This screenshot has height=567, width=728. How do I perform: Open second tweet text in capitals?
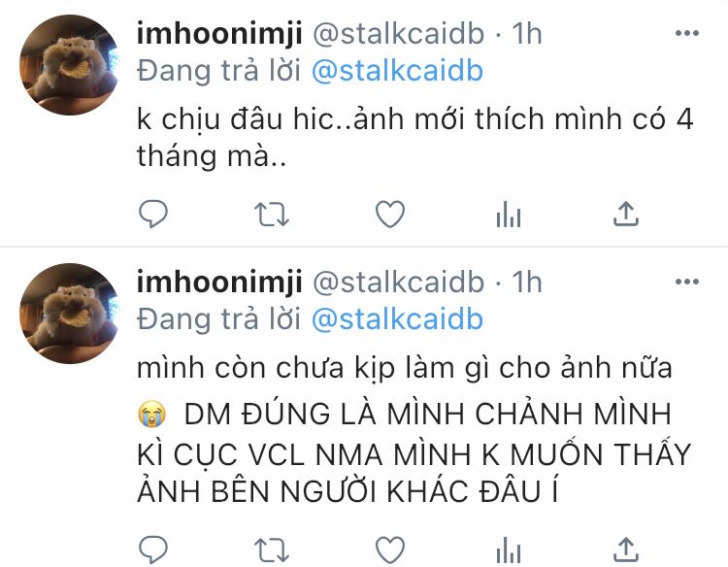[414, 452]
